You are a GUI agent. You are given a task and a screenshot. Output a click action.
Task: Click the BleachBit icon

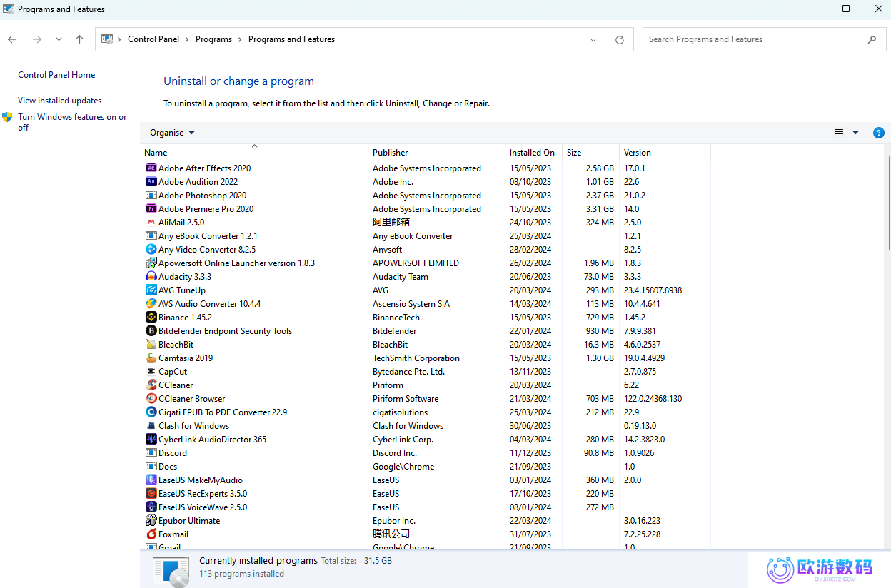[x=151, y=345]
